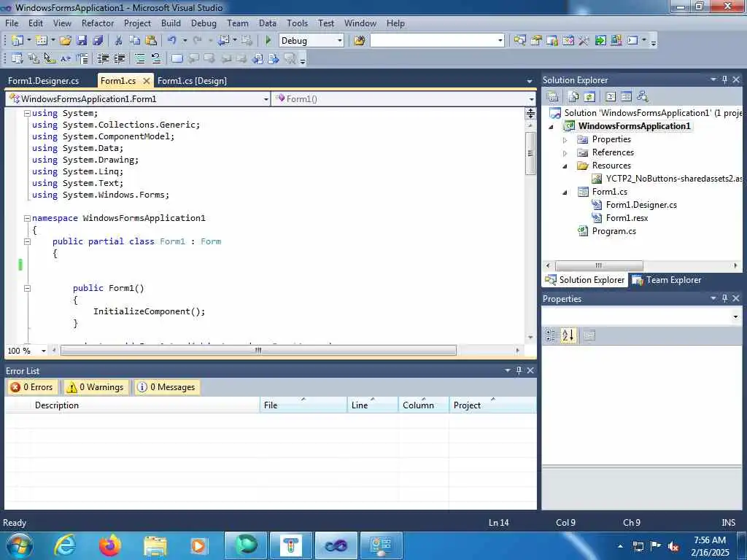The height and width of the screenshot is (560, 747).
Task: Select Form1.resx in Solution Explorer
Action: coord(627,218)
